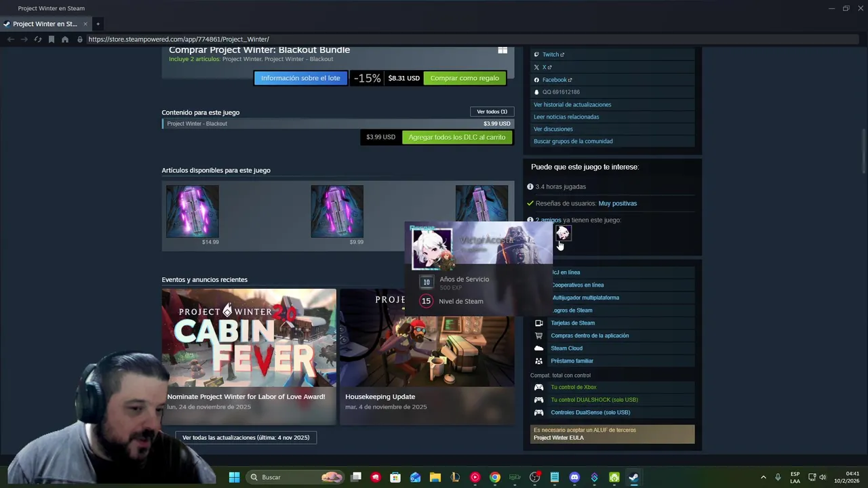Open Multijugador multiplataforma category
The height and width of the screenshot is (488, 868).
(x=585, y=298)
